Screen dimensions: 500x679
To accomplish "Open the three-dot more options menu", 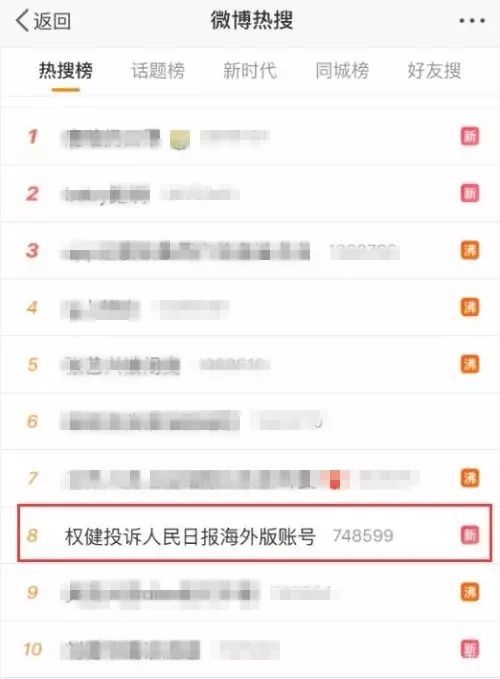I will pyautogui.click(x=471, y=20).
